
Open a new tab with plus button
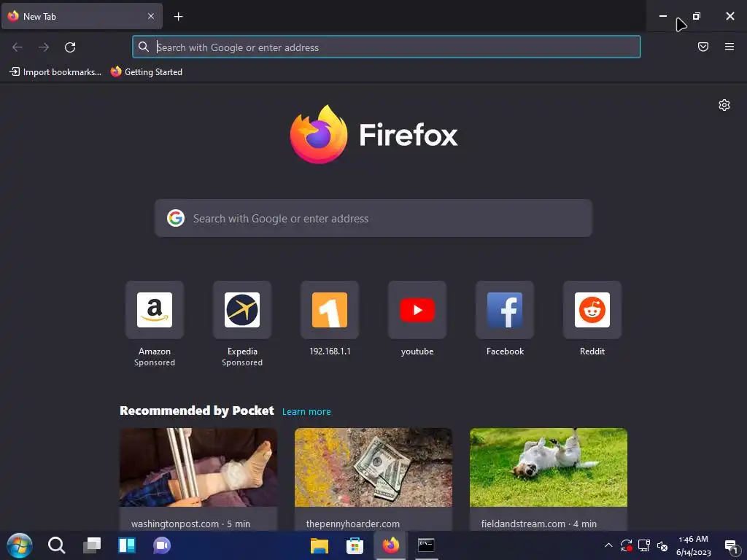click(178, 17)
